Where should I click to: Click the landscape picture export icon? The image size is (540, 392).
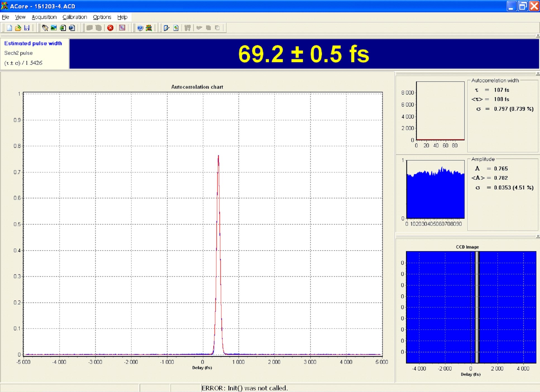[x=54, y=28]
